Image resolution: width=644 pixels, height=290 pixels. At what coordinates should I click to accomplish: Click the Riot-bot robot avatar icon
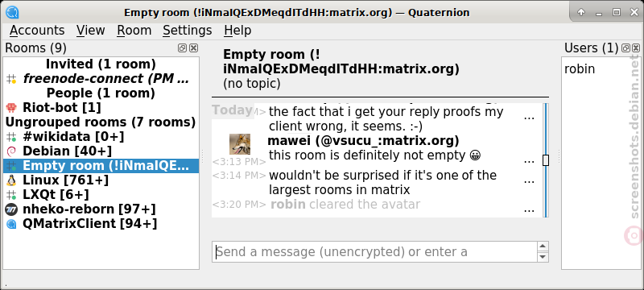(11, 108)
